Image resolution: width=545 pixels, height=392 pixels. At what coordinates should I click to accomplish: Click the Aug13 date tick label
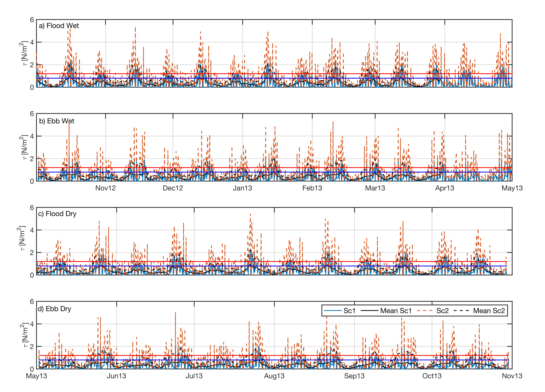[274, 376]
